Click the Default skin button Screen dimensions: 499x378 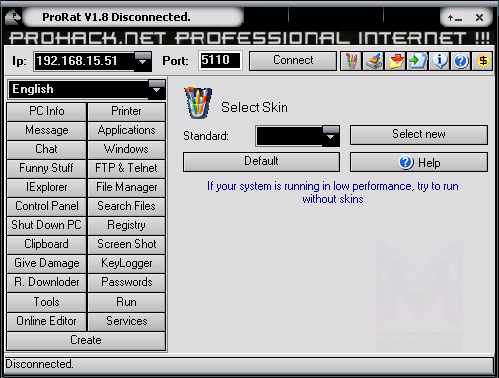pos(261,162)
